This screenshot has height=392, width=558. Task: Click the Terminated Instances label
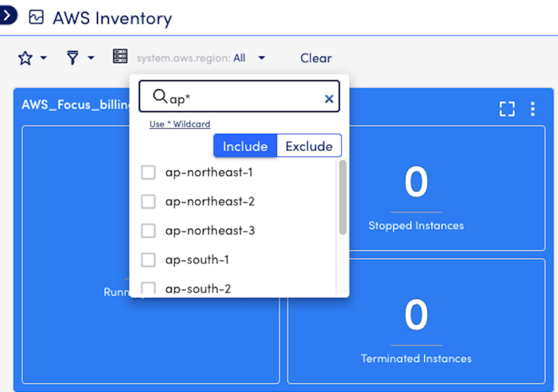coord(416,359)
